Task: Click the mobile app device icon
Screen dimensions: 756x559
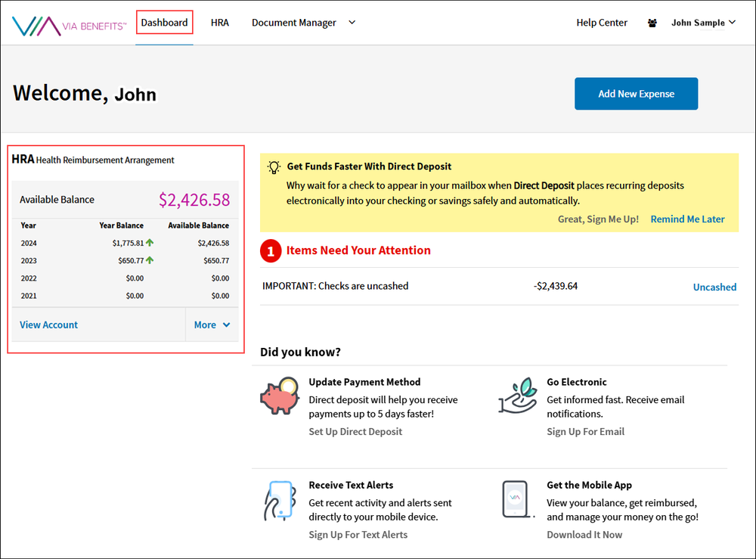Action: click(517, 499)
